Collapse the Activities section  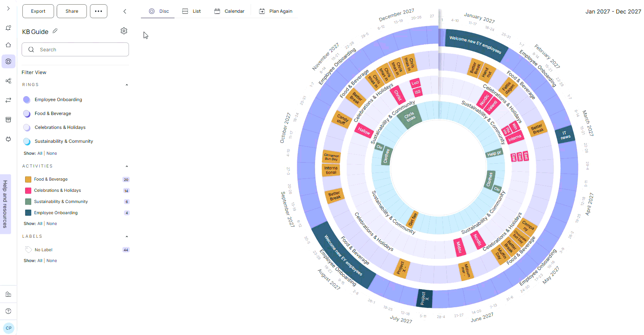(127, 166)
